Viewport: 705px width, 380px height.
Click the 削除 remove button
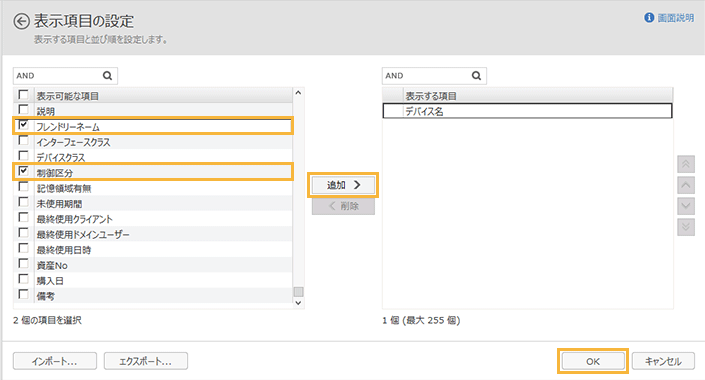point(344,206)
